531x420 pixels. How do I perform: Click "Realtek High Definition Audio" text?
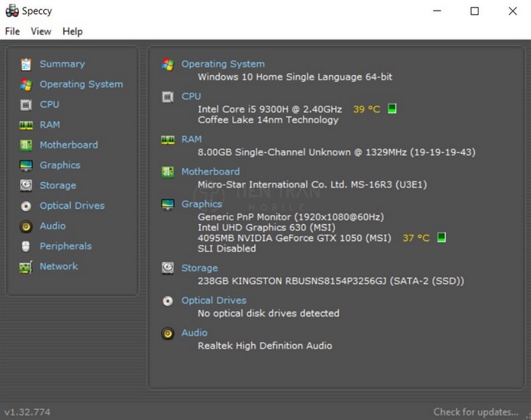pyautogui.click(x=265, y=346)
